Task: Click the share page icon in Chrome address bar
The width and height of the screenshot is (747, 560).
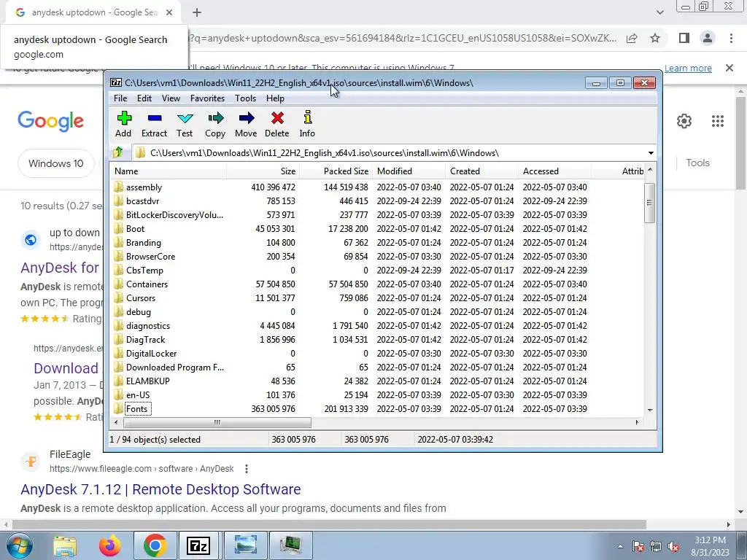Action: [632, 38]
